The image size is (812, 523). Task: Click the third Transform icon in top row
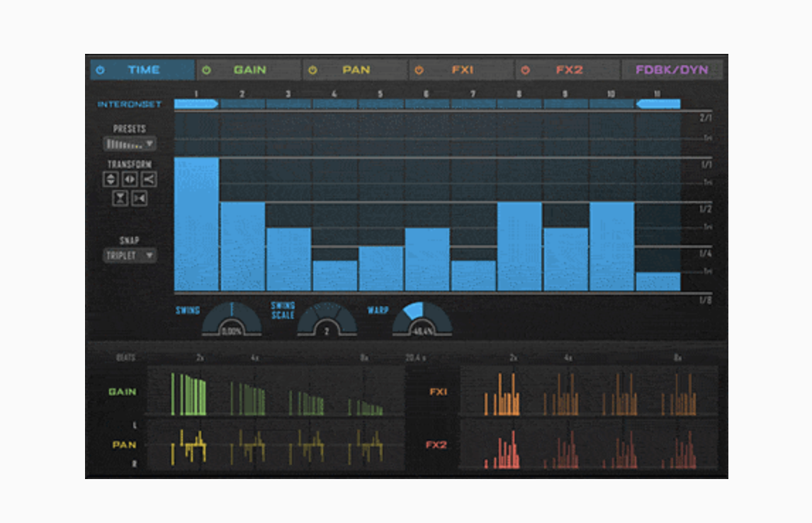[148, 179]
